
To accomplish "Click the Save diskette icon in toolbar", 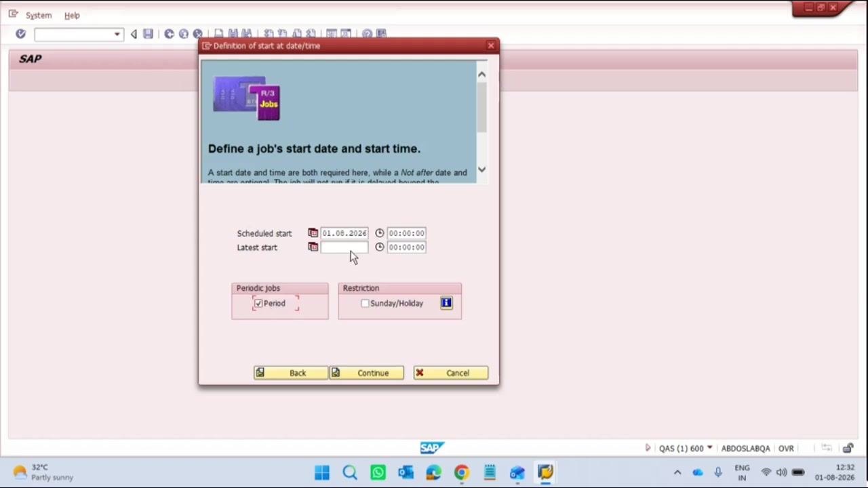I will [x=148, y=34].
